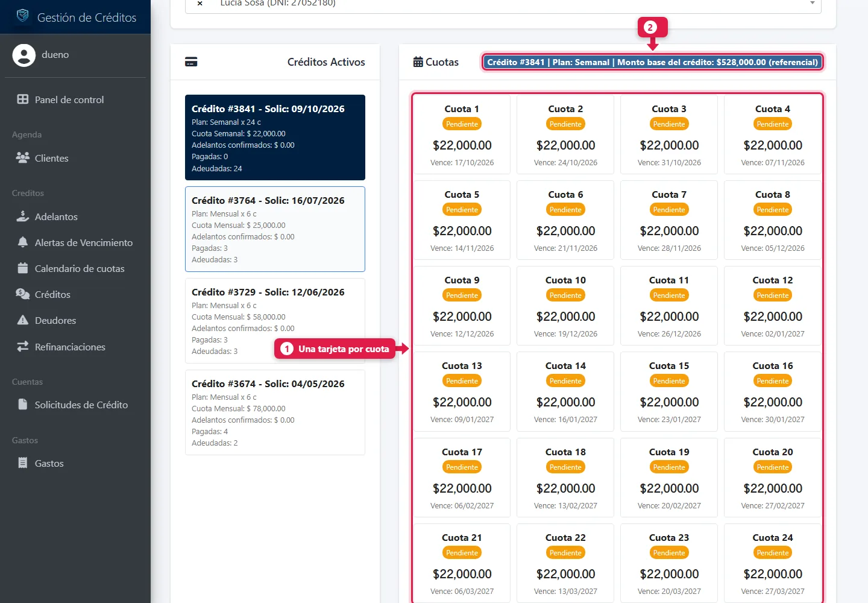The height and width of the screenshot is (603, 868).
Task: Clear the selected client Lucia Sosa with the x
Action: pos(200,4)
